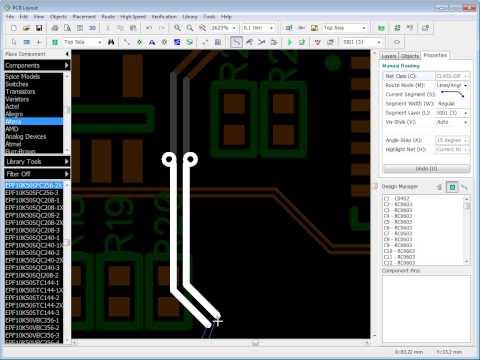Select AMD in library list
This screenshot has width=480, height=360.
pyautogui.click(x=34, y=129)
